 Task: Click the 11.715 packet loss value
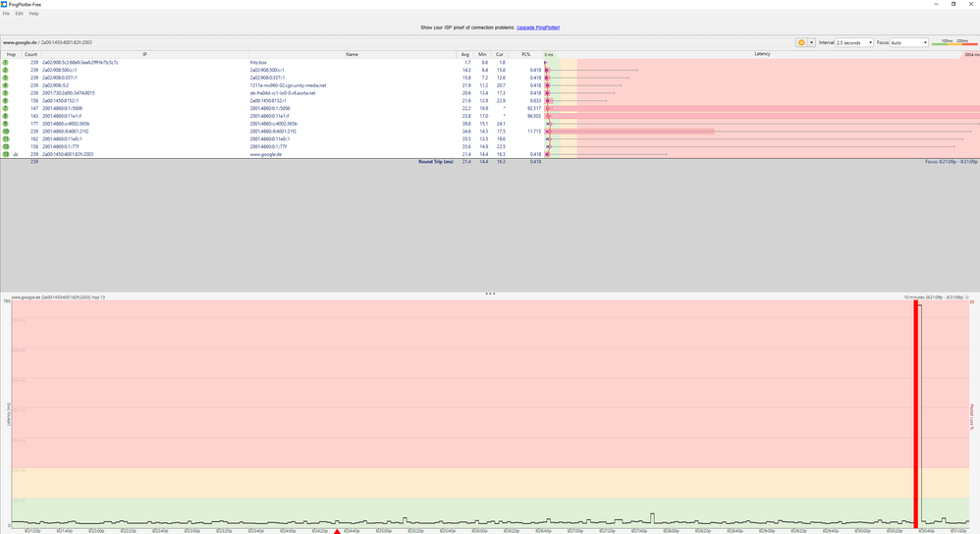point(534,132)
